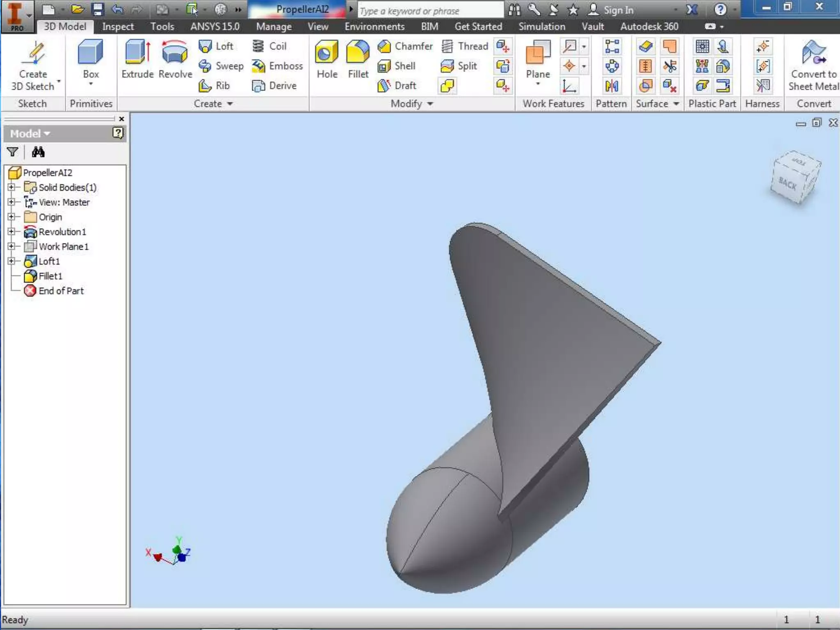This screenshot has width=840, height=630.
Task: Open the Environments ribbon tab
Action: [x=374, y=27]
